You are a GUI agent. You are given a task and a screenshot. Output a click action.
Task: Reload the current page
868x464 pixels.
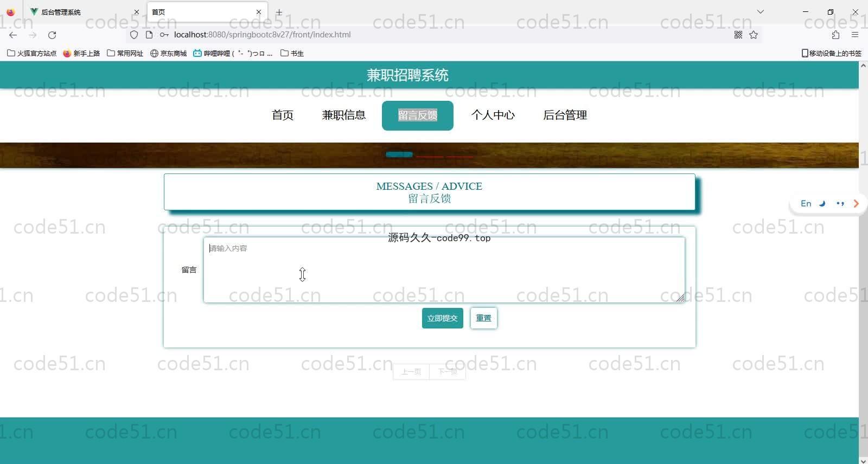52,35
